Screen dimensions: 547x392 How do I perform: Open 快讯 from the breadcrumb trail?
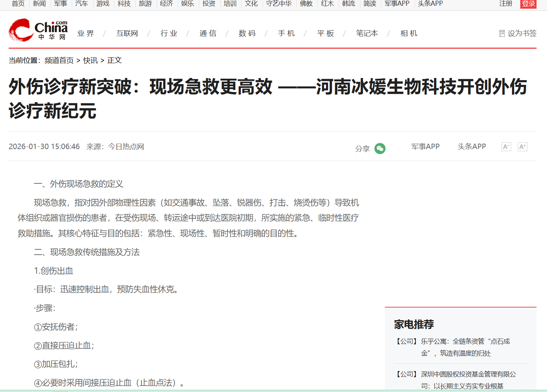point(90,60)
